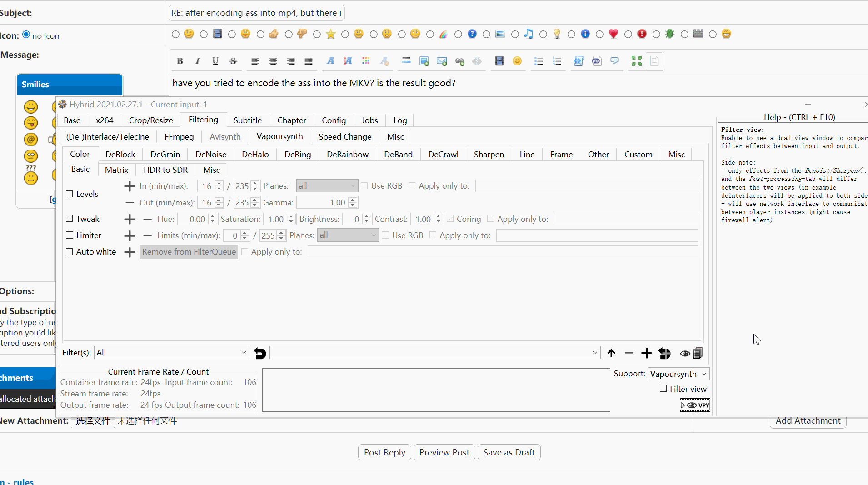Insert a quote block via toolbar
Screen dimensions: 868x485
[x=614, y=61]
